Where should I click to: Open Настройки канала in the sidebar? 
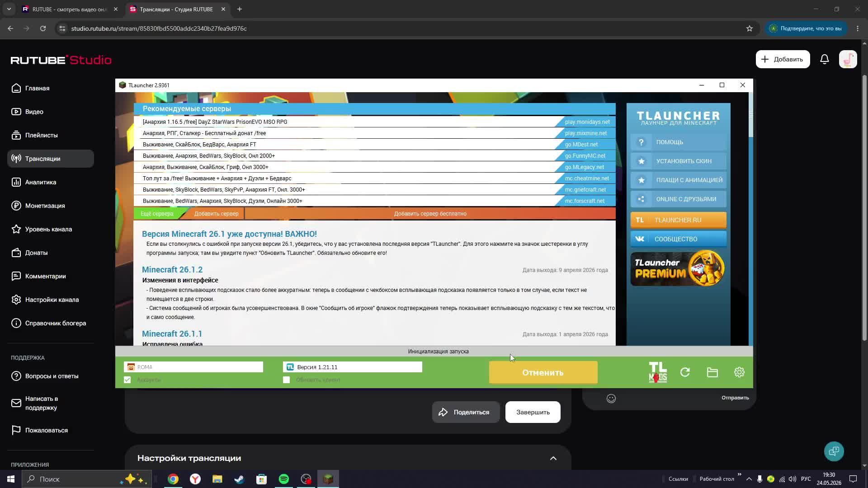51,300
